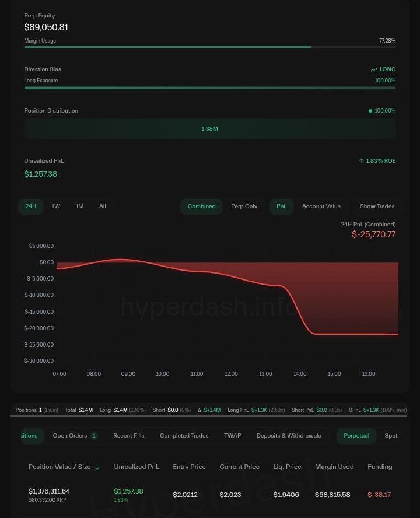Click the 14:00 time axis label
Image resolution: width=420 pixels, height=518 pixels.
(x=300, y=374)
